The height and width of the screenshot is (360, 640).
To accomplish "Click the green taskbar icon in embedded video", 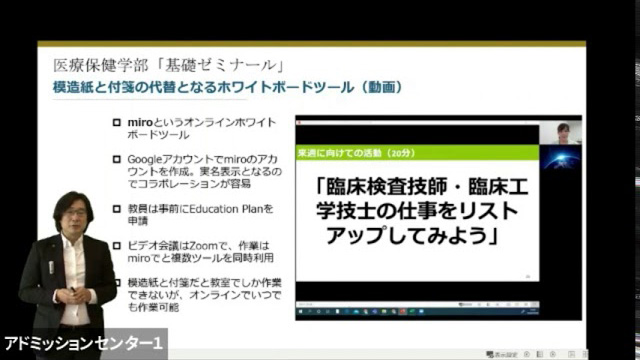I will click(x=411, y=311).
